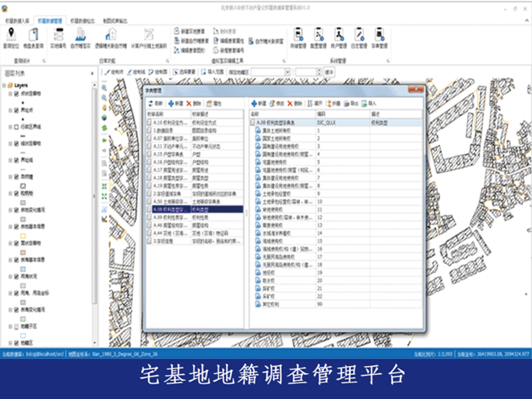Expand the 构筑物 layer node

point(10,194)
